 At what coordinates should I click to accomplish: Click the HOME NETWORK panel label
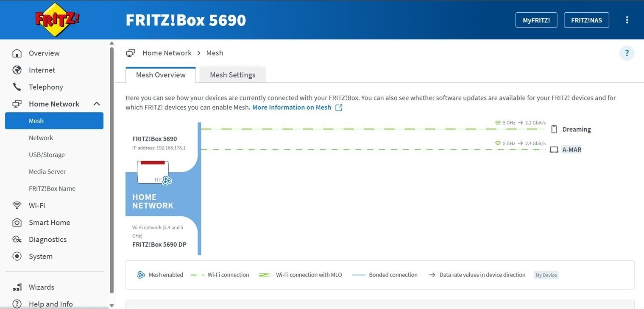click(x=153, y=201)
